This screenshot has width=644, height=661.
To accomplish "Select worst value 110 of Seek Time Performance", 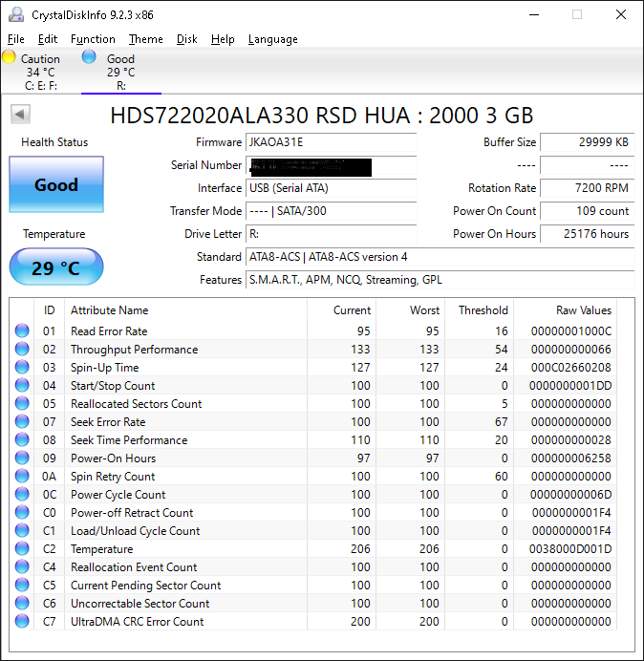I will click(429, 439).
